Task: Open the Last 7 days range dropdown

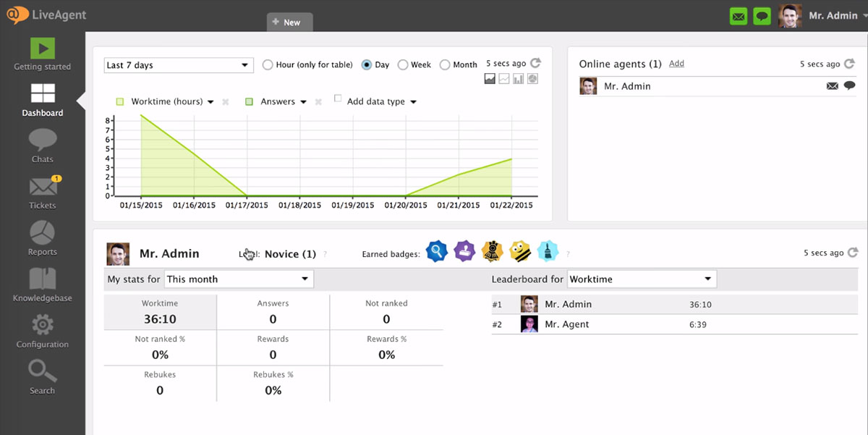Action: tap(179, 65)
